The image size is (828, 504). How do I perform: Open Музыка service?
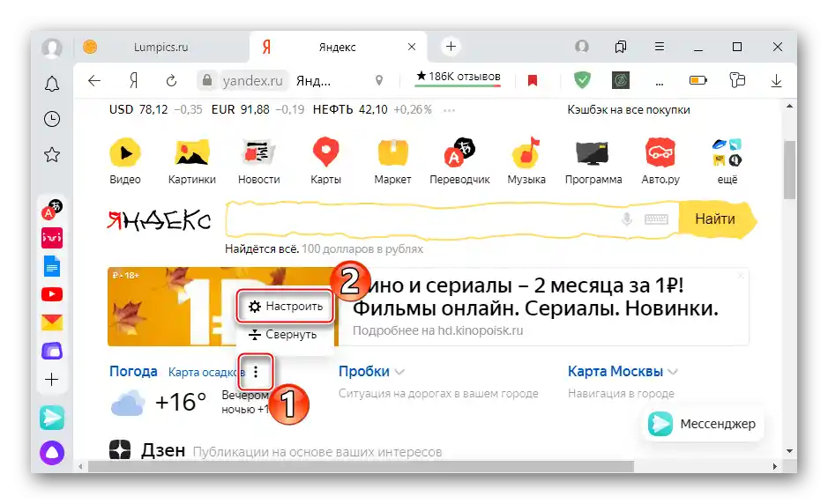[526, 161]
